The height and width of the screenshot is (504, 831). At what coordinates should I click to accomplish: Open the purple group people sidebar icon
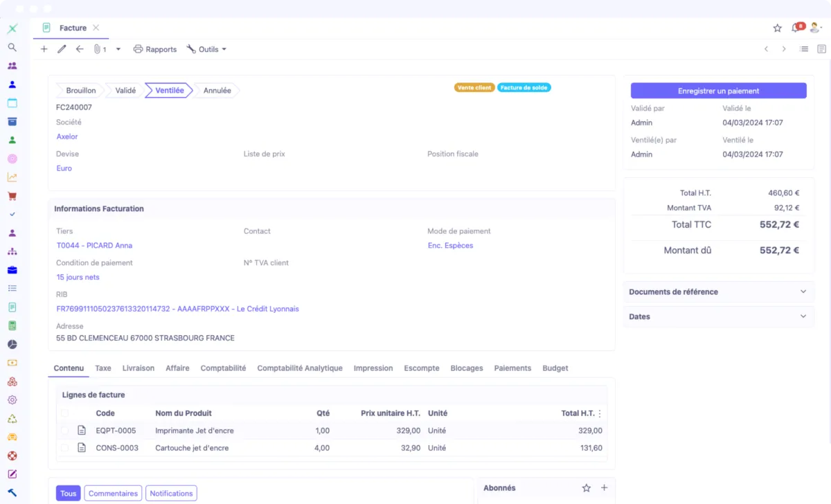(12, 66)
